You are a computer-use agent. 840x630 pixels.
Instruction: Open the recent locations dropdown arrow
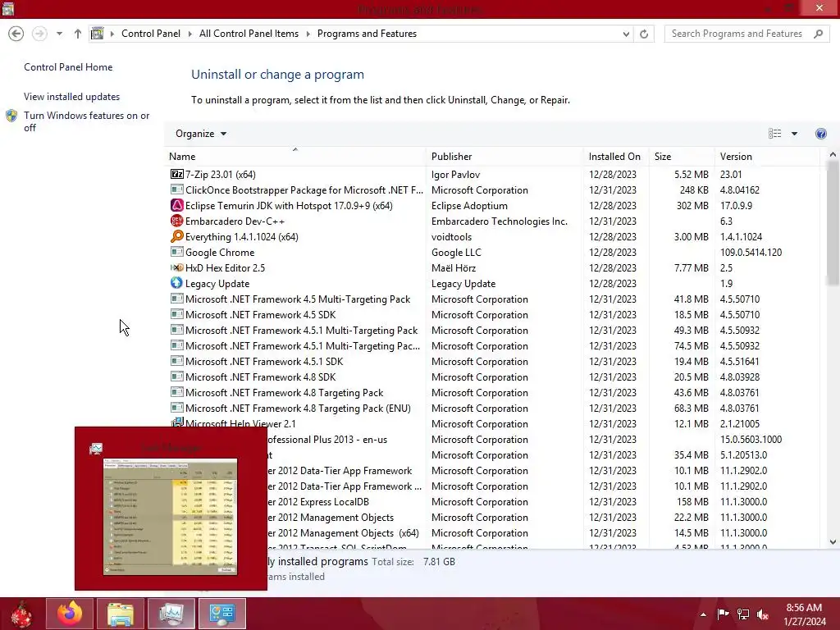(59, 34)
